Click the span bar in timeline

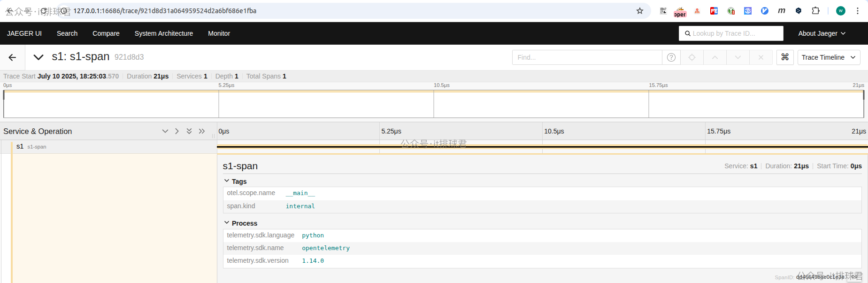[542, 147]
